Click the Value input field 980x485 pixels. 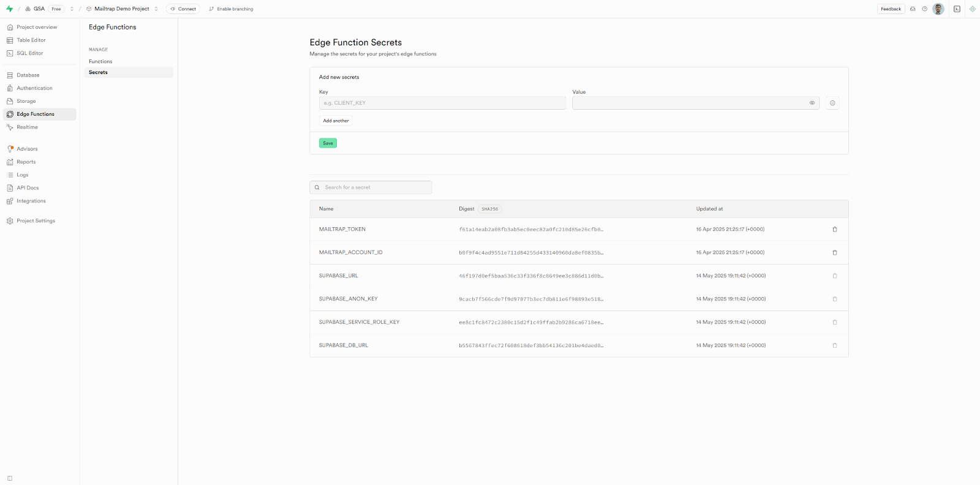pyautogui.click(x=696, y=103)
